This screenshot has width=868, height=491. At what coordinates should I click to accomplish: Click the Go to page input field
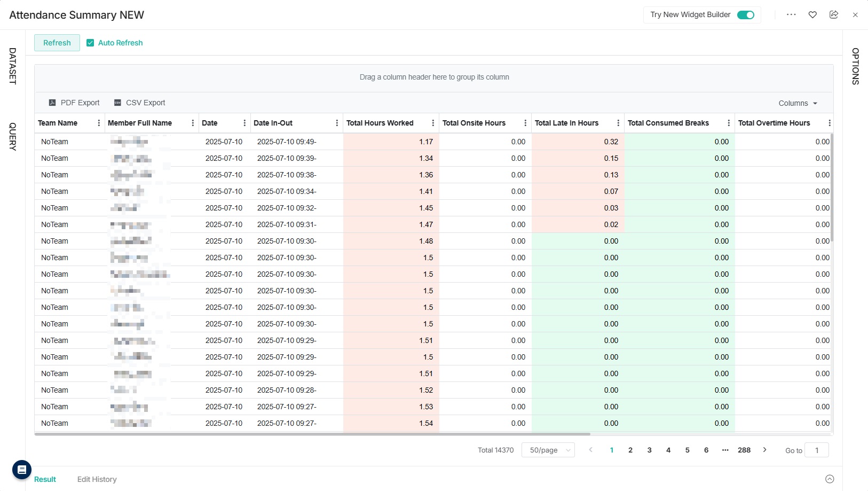click(816, 450)
